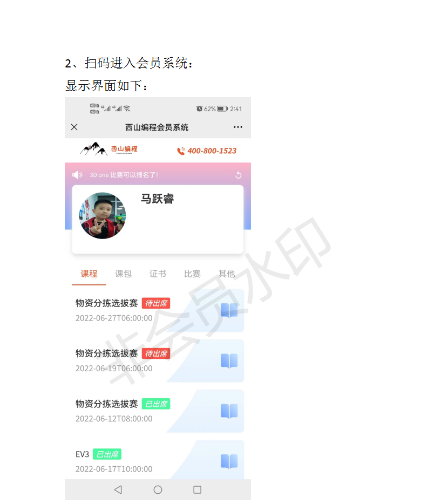
Task: Tap 马跃睿's profile avatar photo
Action: point(103,215)
